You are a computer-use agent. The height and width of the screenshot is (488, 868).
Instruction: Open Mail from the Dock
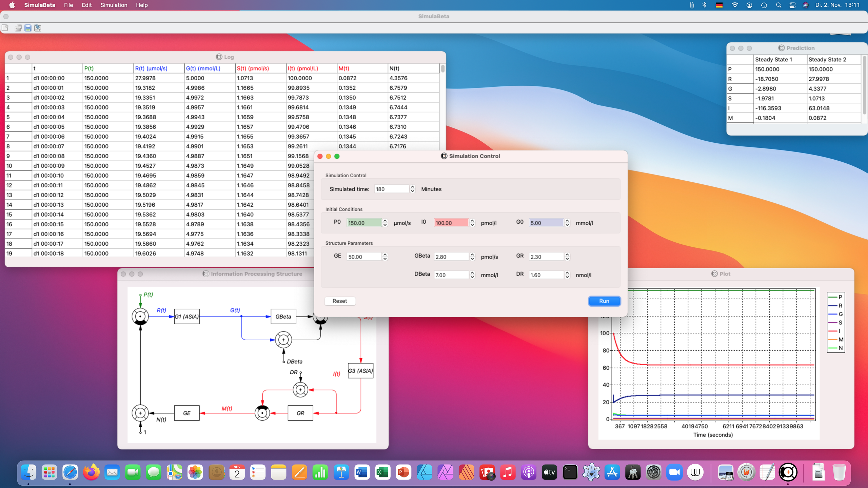(x=112, y=472)
